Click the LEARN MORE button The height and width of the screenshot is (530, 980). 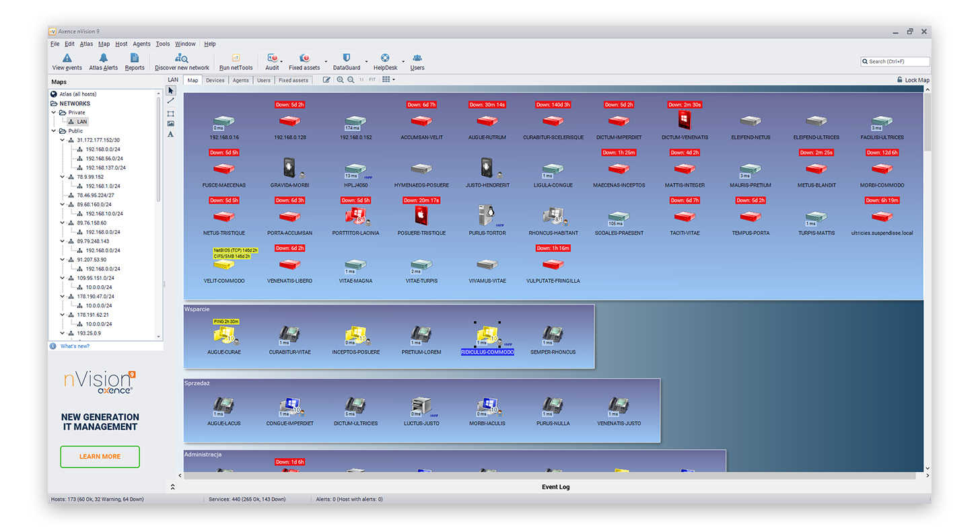(x=100, y=456)
